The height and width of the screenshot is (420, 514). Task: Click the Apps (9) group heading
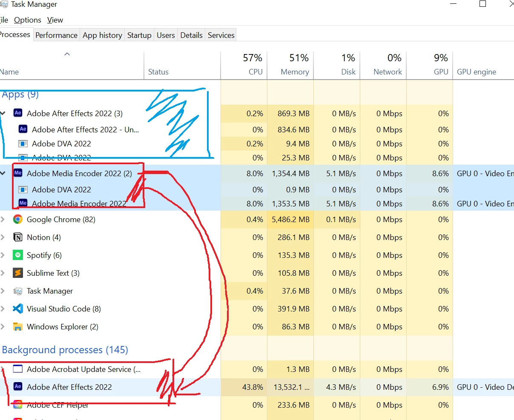pos(20,94)
